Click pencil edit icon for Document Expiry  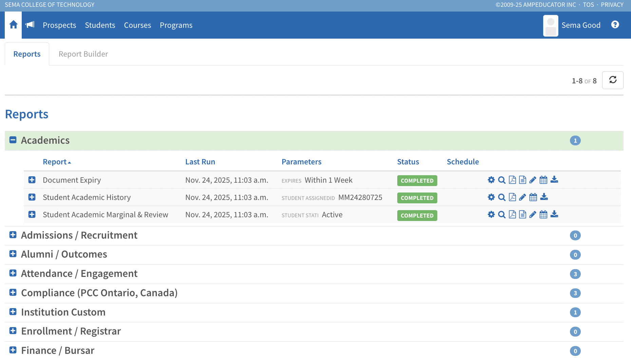pyautogui.click(x=533, y=180)
